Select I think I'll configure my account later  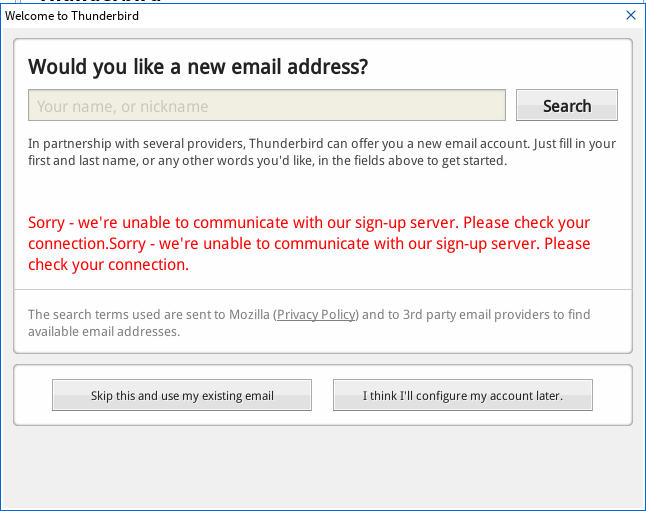(x=462, y=396)
